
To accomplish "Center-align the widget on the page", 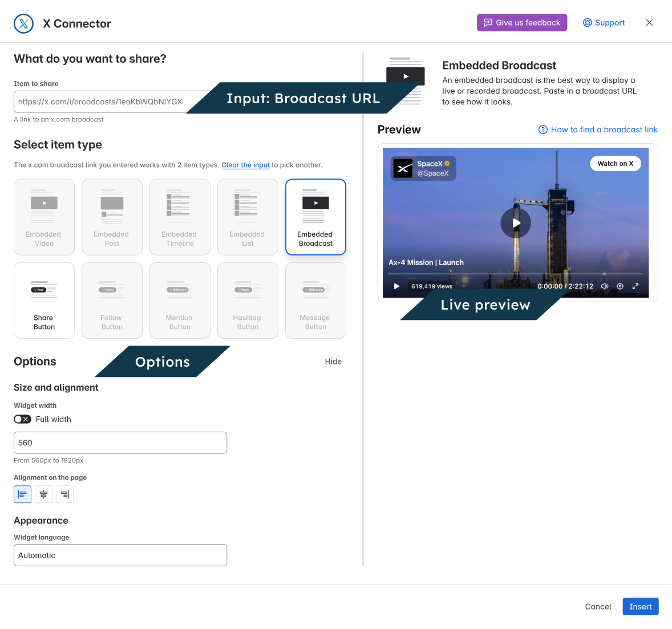I will coord(44,494).
